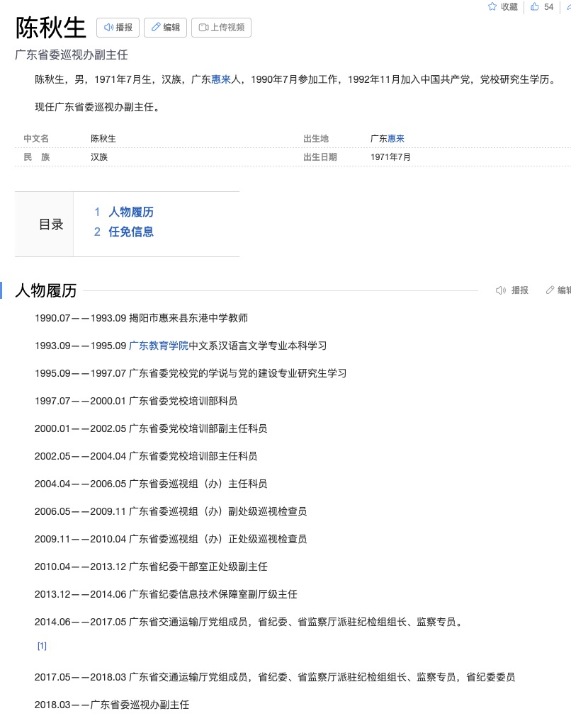The height and width of the screenshot is (728, 571).
Task: Click the [1] reference citation
Action: pos(42,646)
